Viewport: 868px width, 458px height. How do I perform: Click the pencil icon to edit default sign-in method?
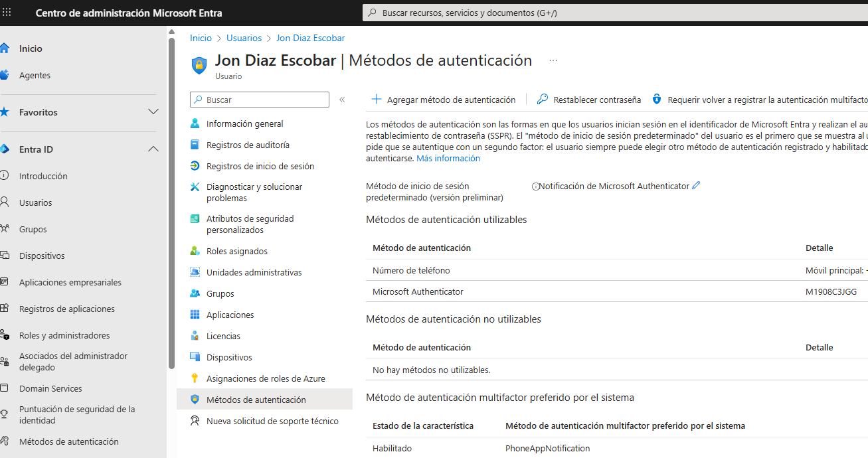click(x=696, y=186)
